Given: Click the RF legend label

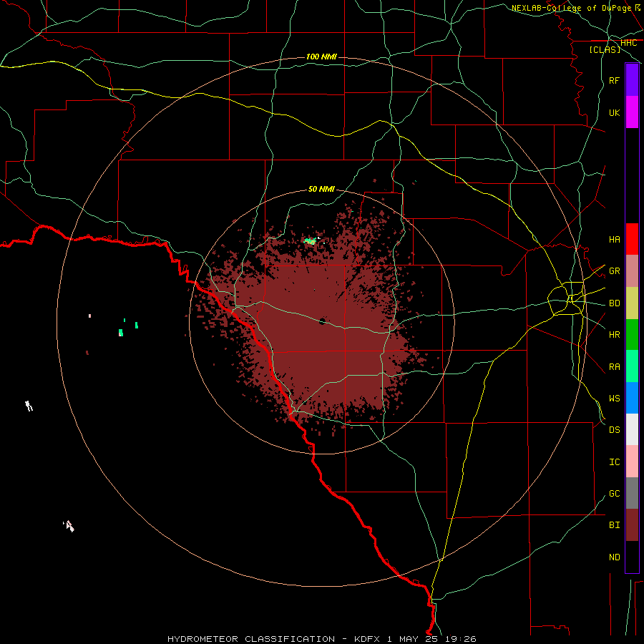Looking at the screenshot, I should coord(614,80).
